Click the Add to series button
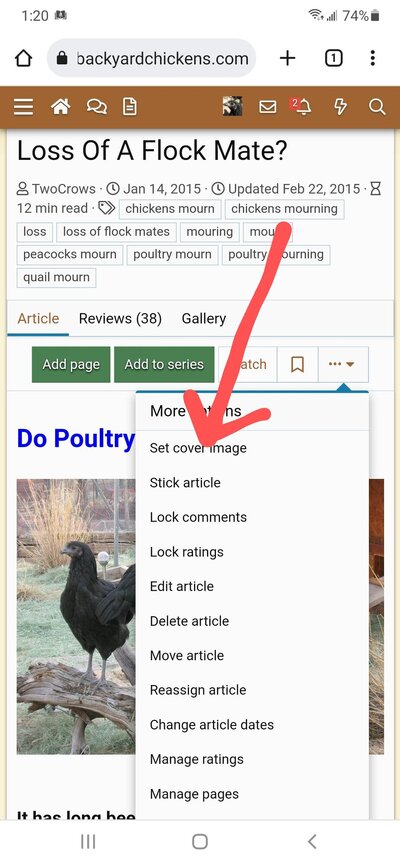The height and width of the screenshot is (866, 400). pos(164,365)
